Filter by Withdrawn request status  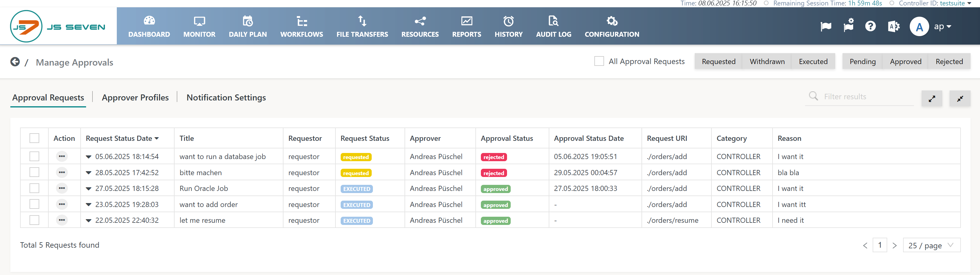(766, 62)
